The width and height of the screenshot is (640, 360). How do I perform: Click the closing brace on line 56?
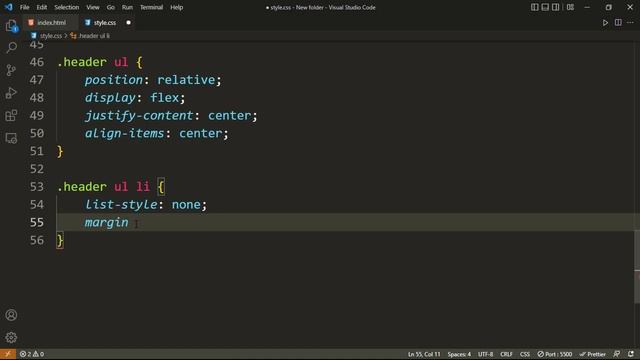[x=60, y=240]
